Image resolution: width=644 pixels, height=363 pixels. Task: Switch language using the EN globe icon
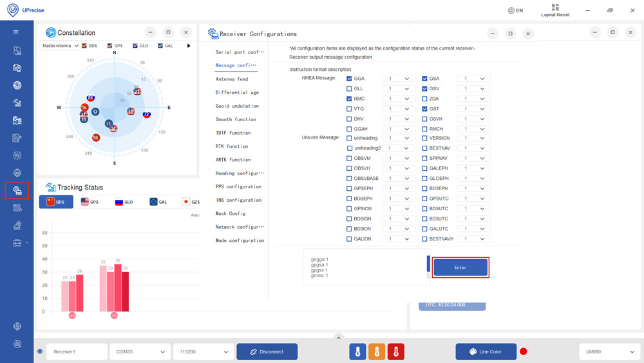click(x=515, y=10)
